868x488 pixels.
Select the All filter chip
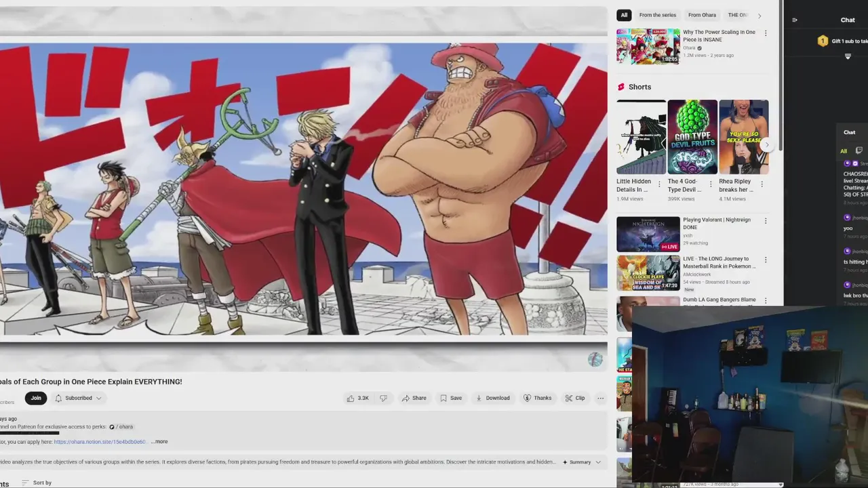point(624,15)
